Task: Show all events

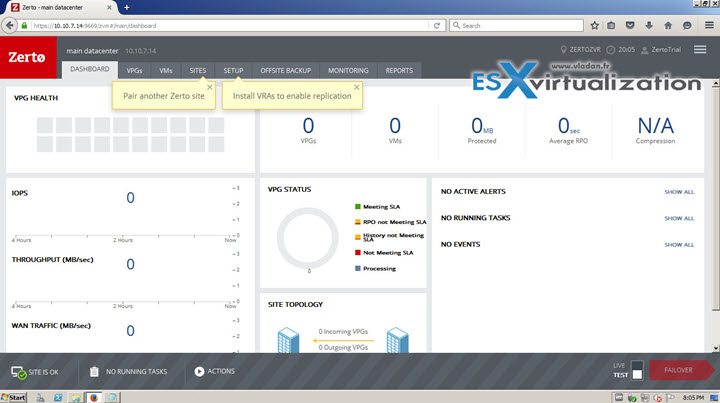Action: 679,245
